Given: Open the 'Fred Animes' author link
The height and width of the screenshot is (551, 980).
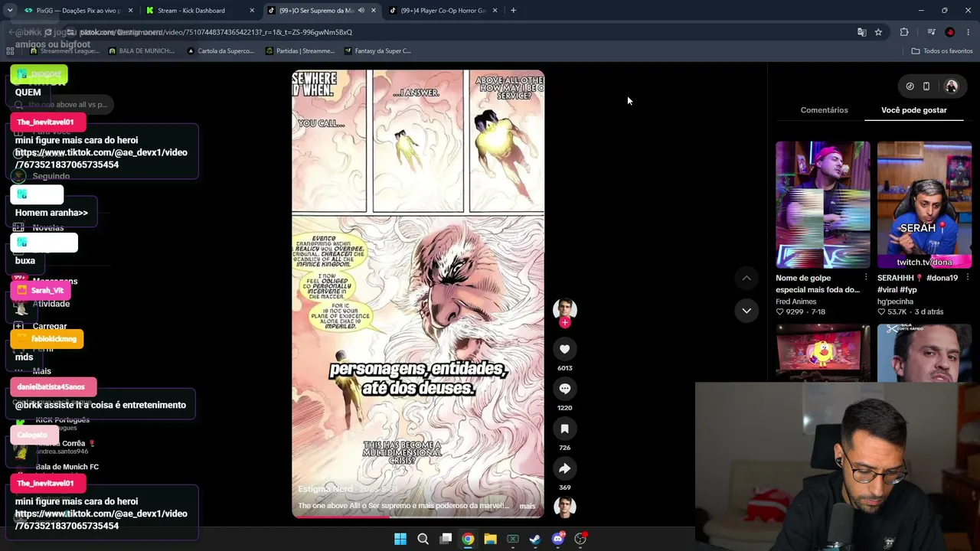Looking at the screenshot, I should (796, 302).
